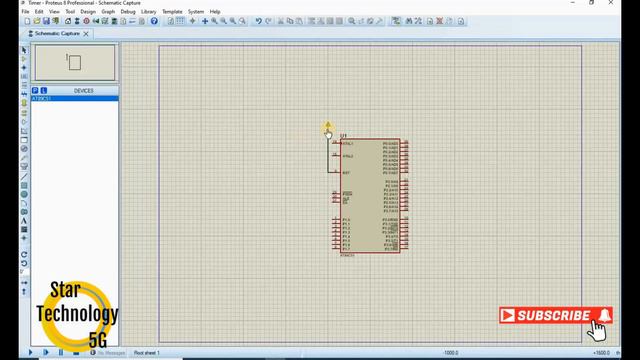Select the Terminals Mode tool
The height and width of the screenshot is (360, 640).
24,113
